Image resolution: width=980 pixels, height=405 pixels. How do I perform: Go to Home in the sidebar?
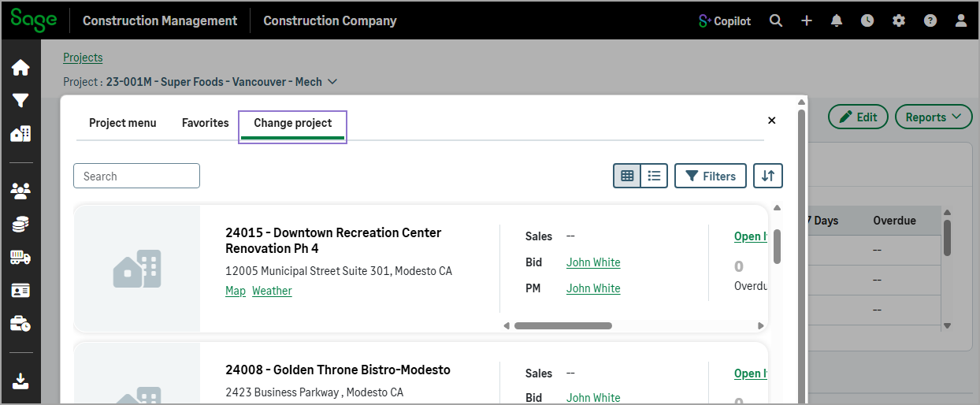click(x=20, y=68)
